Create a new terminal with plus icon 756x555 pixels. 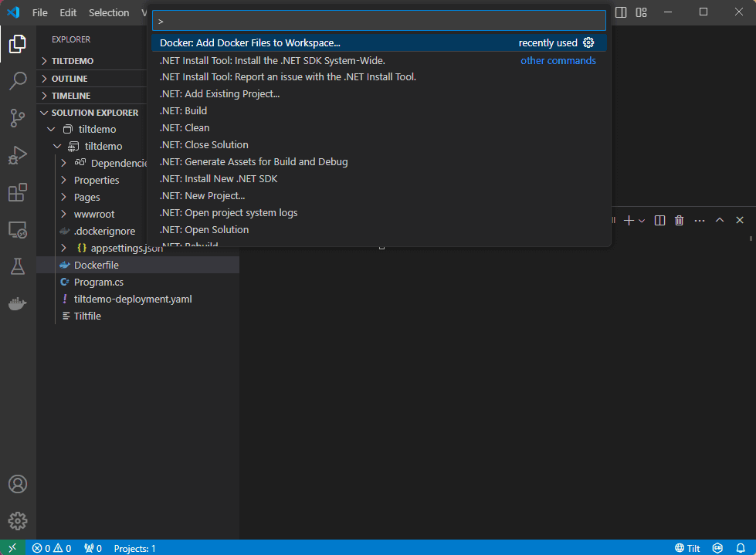click(x=629, y=221)
